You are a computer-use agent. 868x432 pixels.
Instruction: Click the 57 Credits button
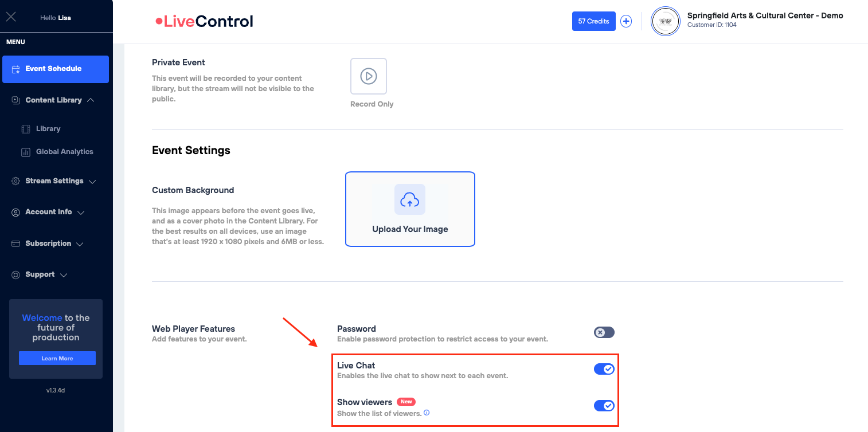[593, 21]
